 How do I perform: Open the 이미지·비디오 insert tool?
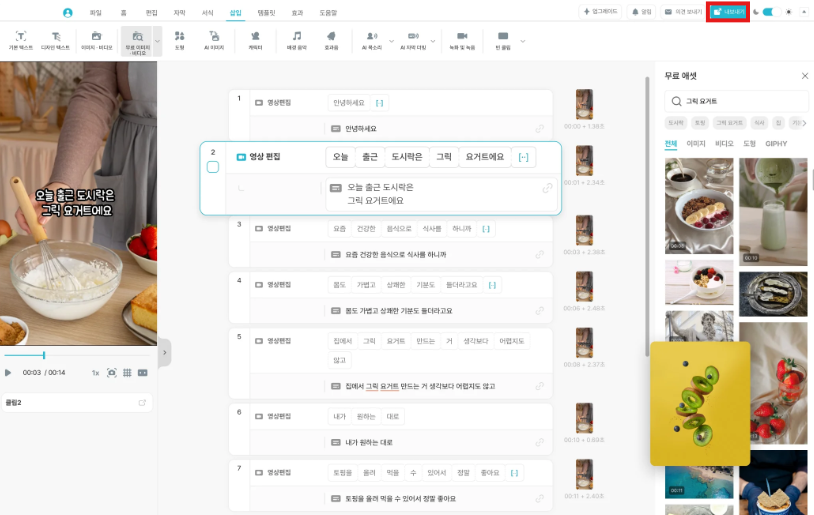(97, 40)
